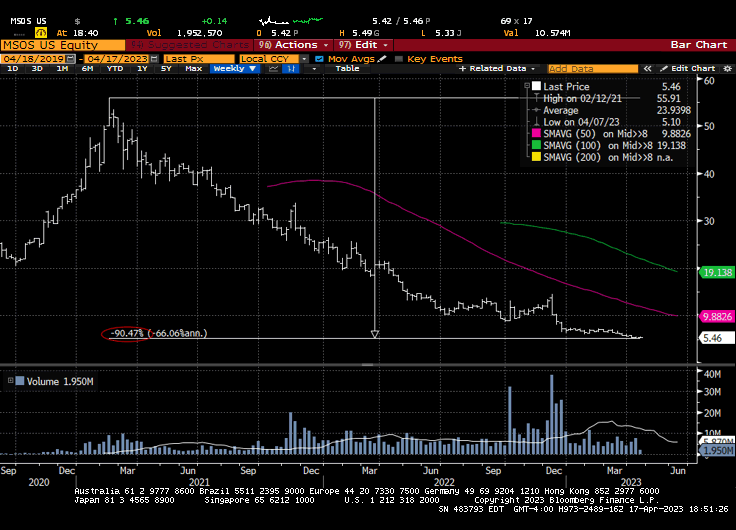Click the magenta 9.8826 axis price label
The height and width of the screenshot is (530, 736).
pos(717,316)
